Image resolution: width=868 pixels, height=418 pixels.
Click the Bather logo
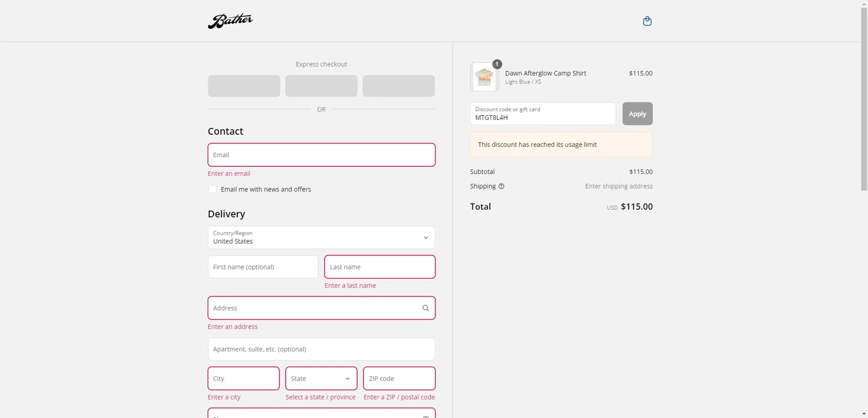click(230, 21)
